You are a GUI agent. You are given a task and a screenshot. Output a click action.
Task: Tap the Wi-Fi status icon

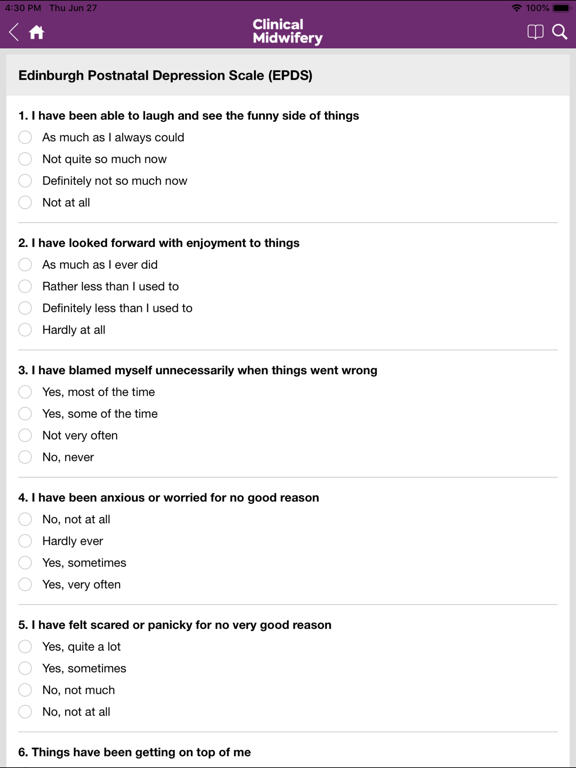[516, 8]
